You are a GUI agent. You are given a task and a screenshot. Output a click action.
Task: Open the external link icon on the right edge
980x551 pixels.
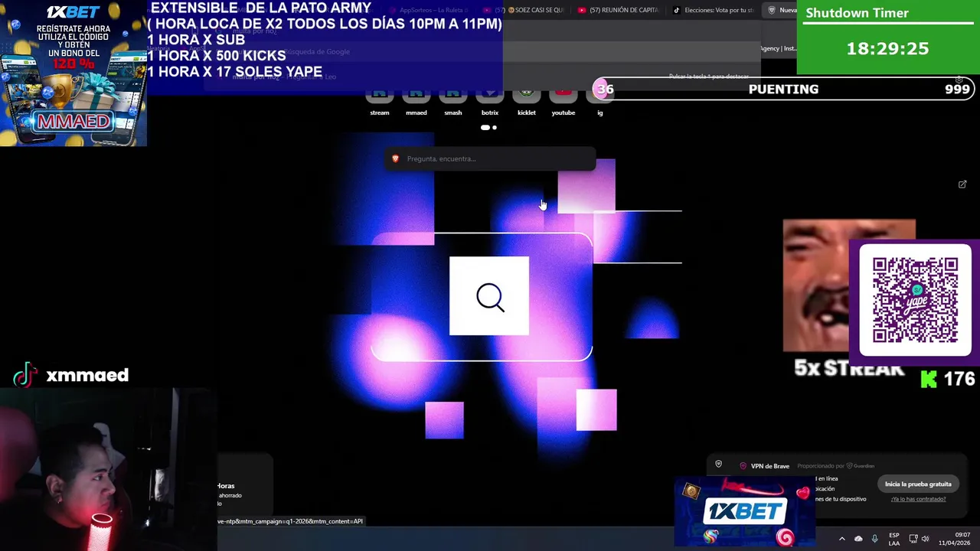(962, 184)
